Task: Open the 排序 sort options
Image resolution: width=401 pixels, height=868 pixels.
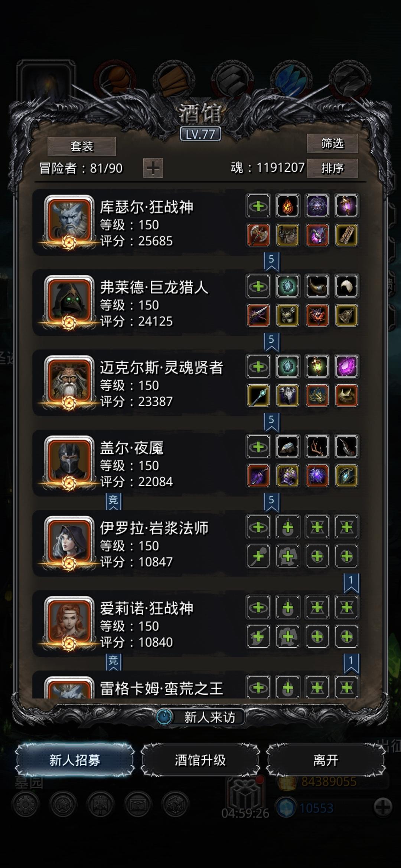Action: click(x=332, y=168)
